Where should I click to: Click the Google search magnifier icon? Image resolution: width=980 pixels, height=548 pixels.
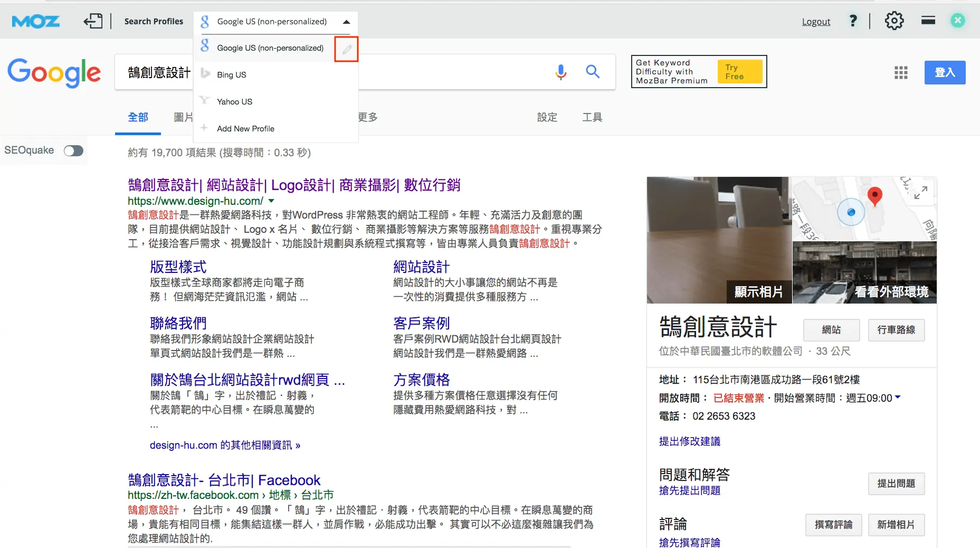pos(593,71)
